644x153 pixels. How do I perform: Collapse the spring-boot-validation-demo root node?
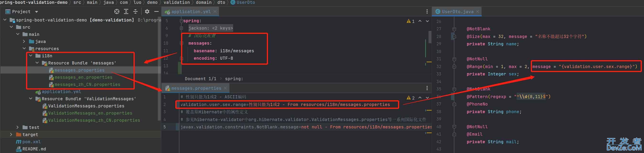(5, 20)
